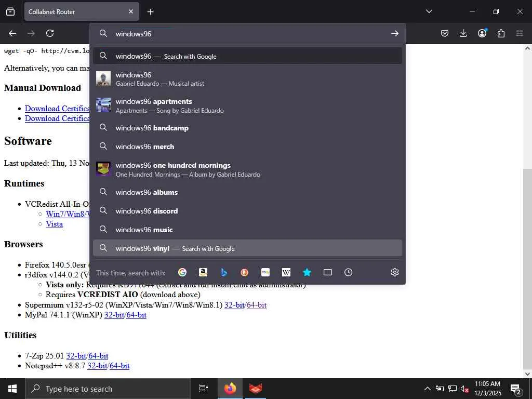Click the Apartments song thumbnail
532x399 pixels.
pos(103,105)
